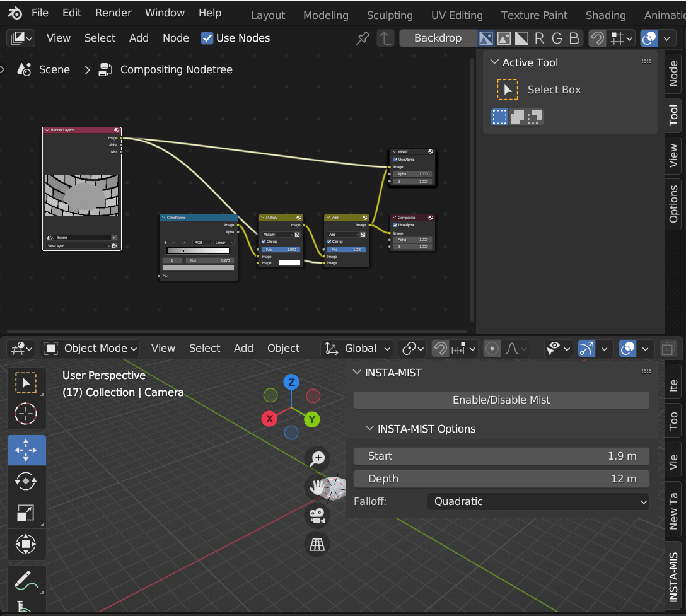The height and width of the screenshot is (616, 686).
Task: Toggle Use Alpha on Viewer node
Action: point(395,160)
